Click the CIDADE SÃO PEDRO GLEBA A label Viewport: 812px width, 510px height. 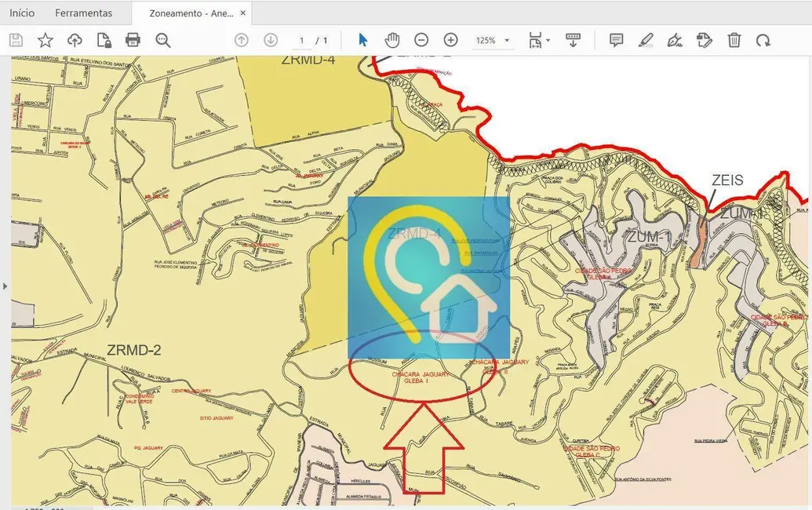603,274
